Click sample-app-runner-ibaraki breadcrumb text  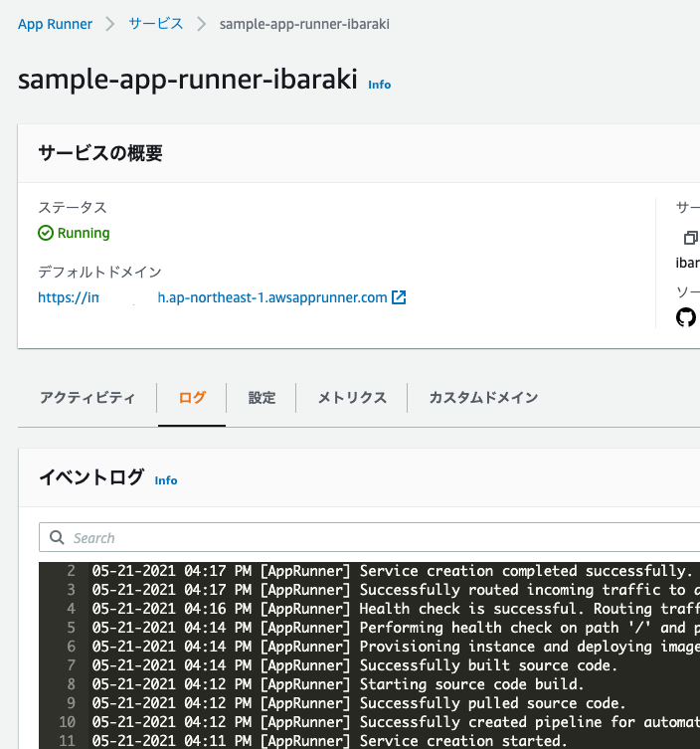coord(304,24)
